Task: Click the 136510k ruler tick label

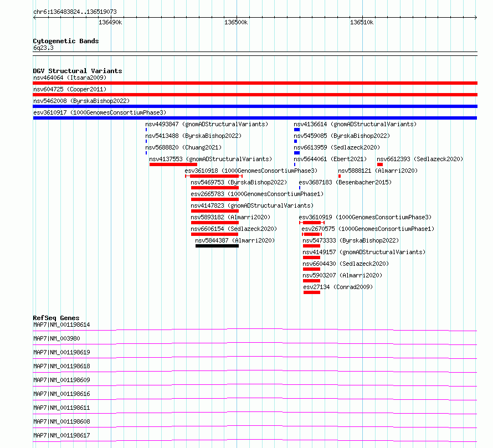Action: [x=362, y=22]
